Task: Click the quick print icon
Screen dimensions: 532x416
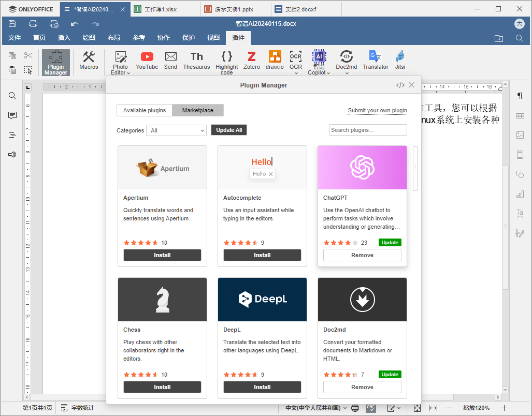Action: (54, 24)
